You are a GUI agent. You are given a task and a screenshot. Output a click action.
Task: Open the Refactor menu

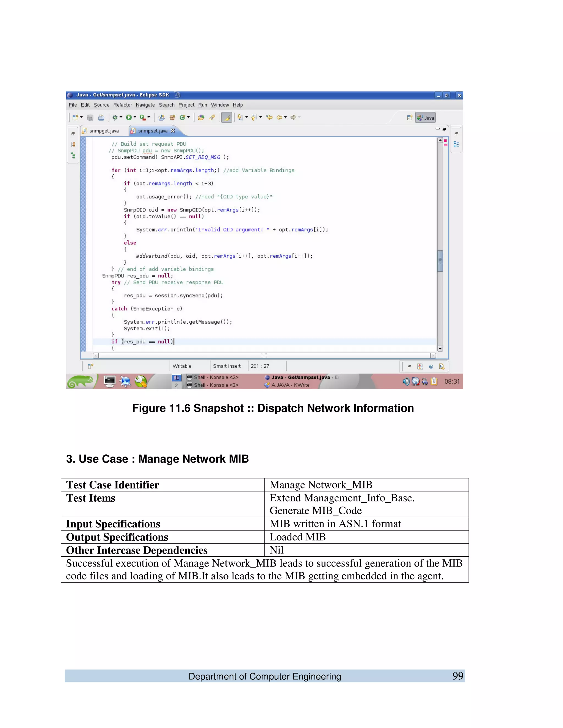[122, 105]
